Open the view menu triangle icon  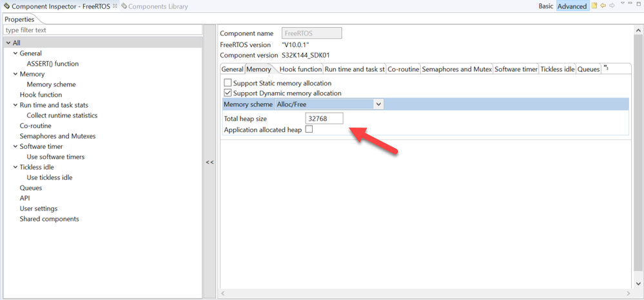[623, 3]
